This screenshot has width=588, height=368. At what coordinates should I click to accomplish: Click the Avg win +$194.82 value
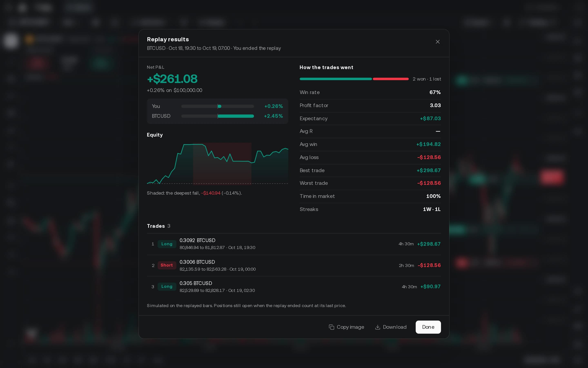coord(428,144)
